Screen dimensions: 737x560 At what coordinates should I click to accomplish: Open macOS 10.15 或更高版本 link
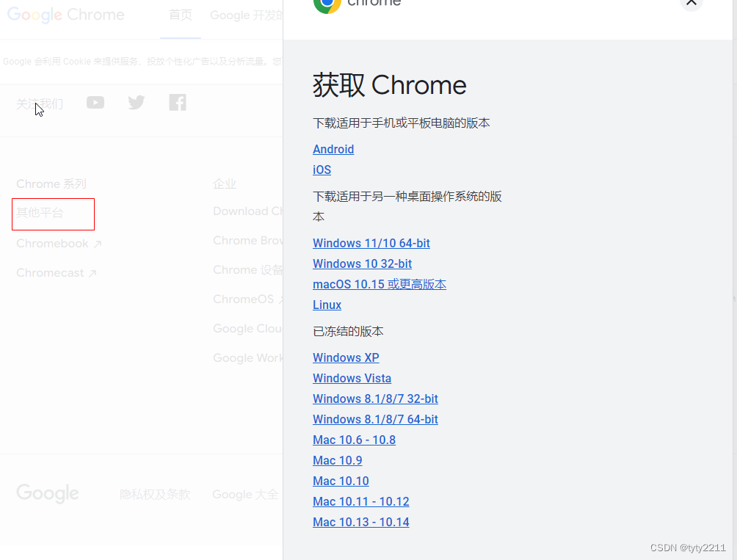click(x=380, y=285)
